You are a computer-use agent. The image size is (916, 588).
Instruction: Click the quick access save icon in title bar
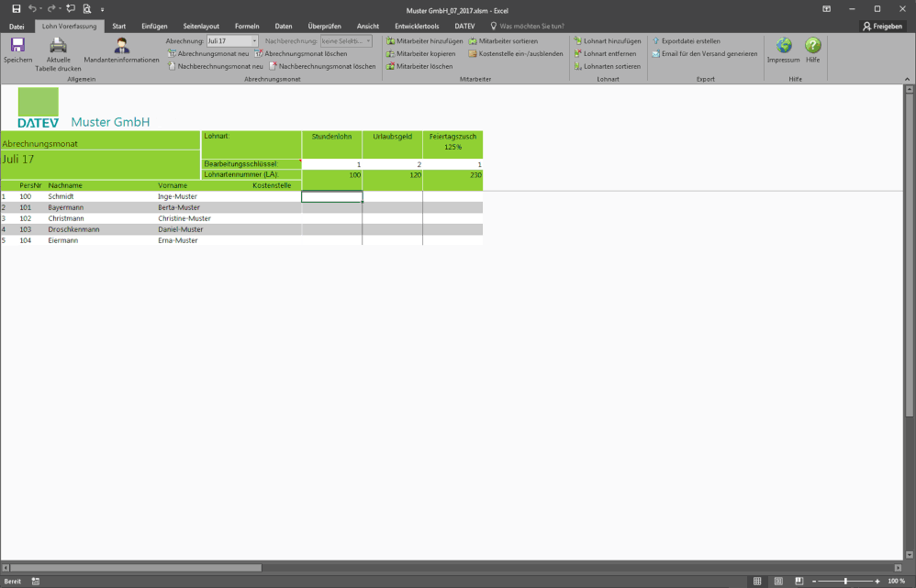pos(17,9)
